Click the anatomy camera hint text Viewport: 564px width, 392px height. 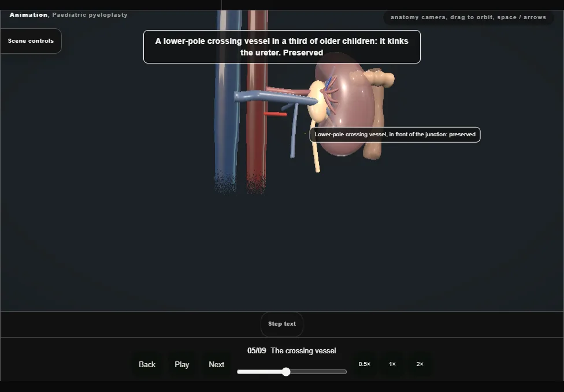[468, 17]
